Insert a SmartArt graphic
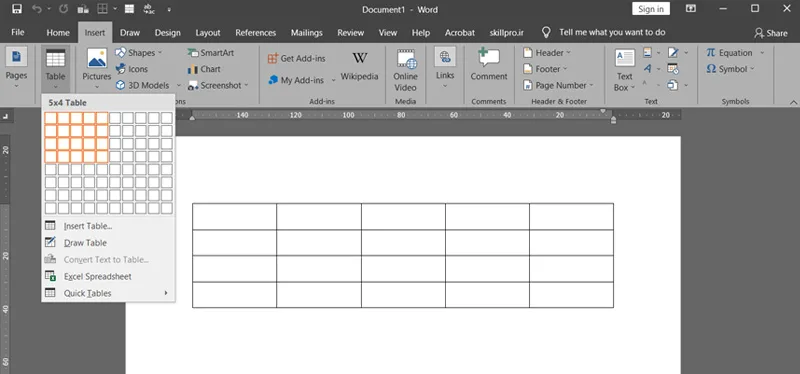Screen dimensions: 800x374 [211, 53]
